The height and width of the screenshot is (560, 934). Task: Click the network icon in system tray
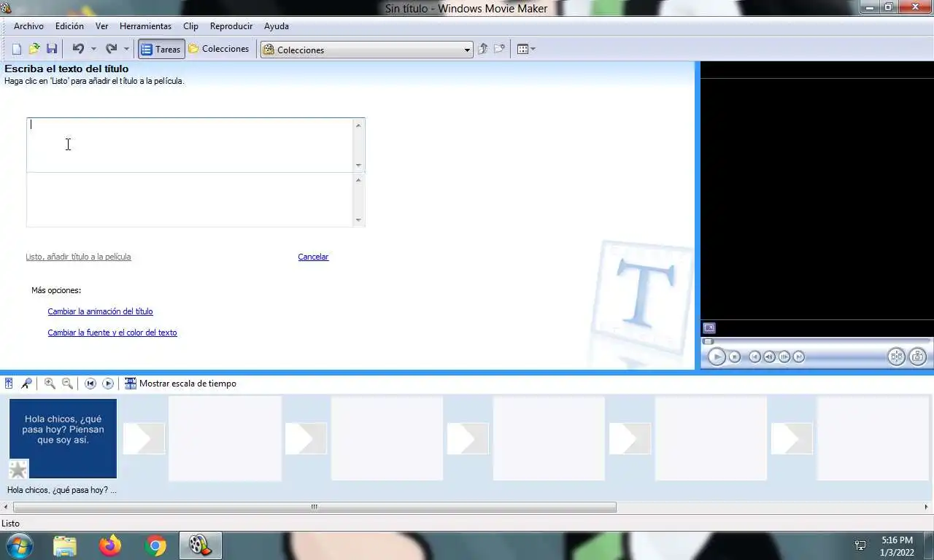pos(860,545)
